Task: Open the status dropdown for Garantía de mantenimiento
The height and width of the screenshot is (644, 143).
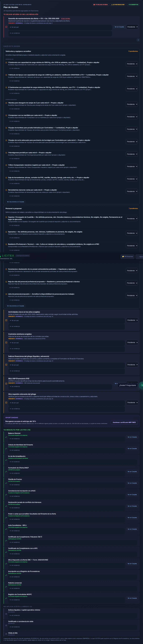Action: pos(132,27)
